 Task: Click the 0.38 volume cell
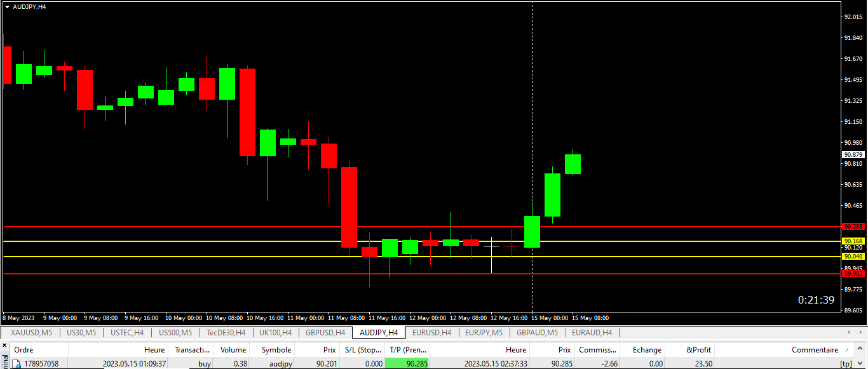[240, 364]
